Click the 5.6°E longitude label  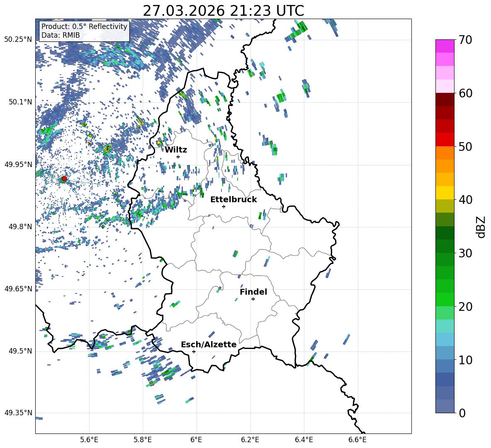pyautogui.click(x=89, y=440)
